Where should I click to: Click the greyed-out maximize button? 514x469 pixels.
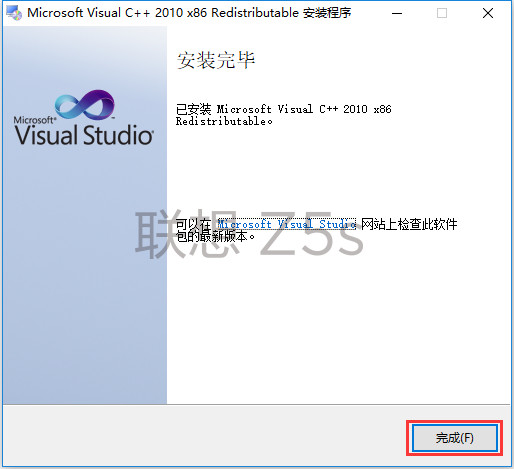tap(442, 13)
